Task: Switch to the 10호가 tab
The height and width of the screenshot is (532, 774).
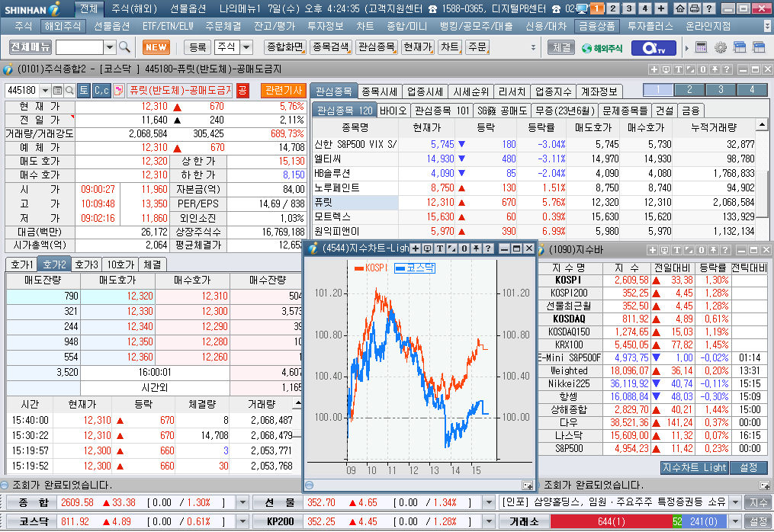Action: tap(120, 264)
